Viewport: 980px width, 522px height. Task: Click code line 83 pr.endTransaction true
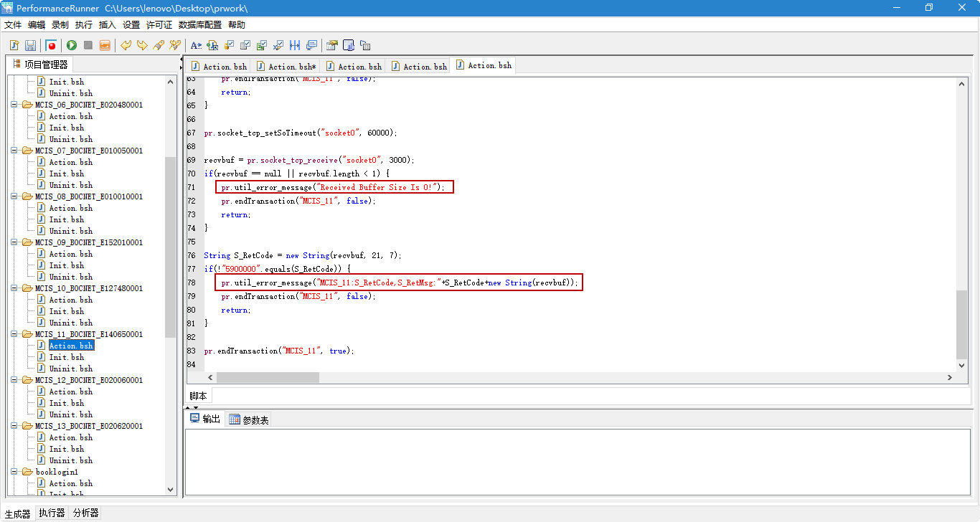coord(279,351)
